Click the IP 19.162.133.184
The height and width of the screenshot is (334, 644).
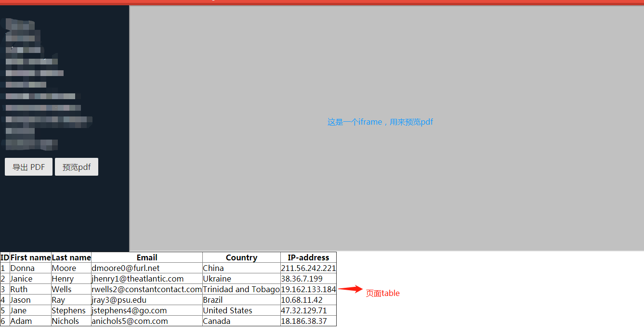(308, 289)
